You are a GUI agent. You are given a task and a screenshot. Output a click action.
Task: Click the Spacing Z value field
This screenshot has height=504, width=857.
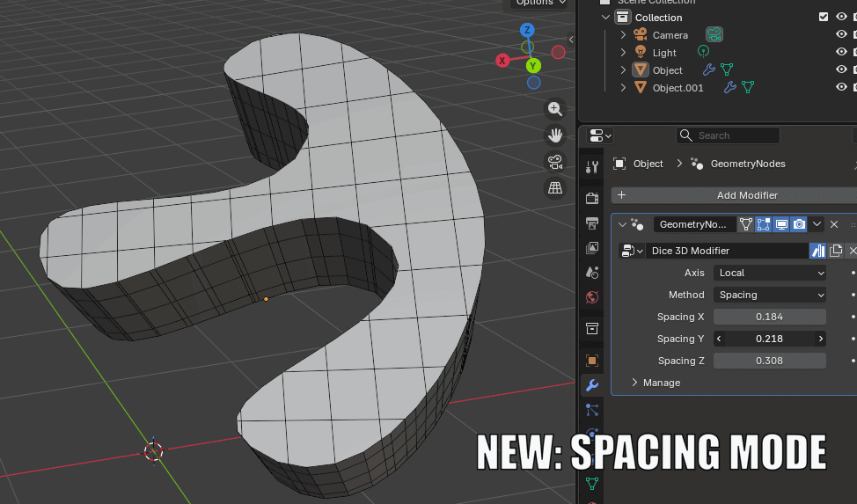point(770,361)
